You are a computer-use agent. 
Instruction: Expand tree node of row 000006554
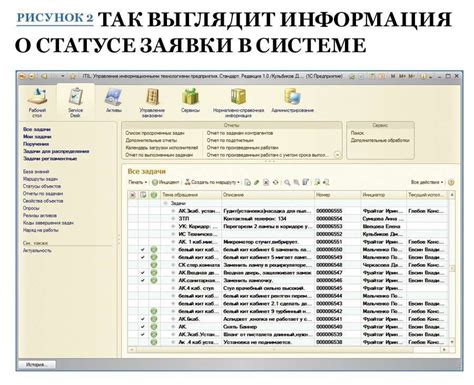[x=173, y=219]
